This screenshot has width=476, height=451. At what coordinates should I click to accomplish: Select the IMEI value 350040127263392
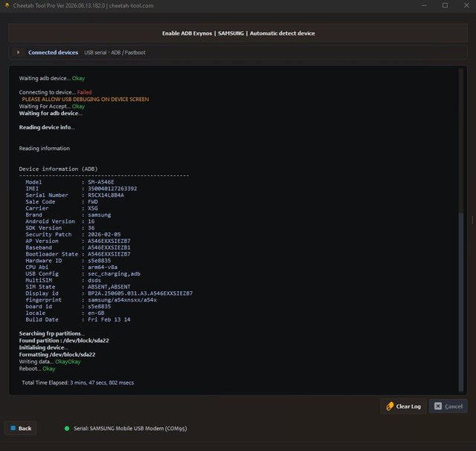(112, 189)
